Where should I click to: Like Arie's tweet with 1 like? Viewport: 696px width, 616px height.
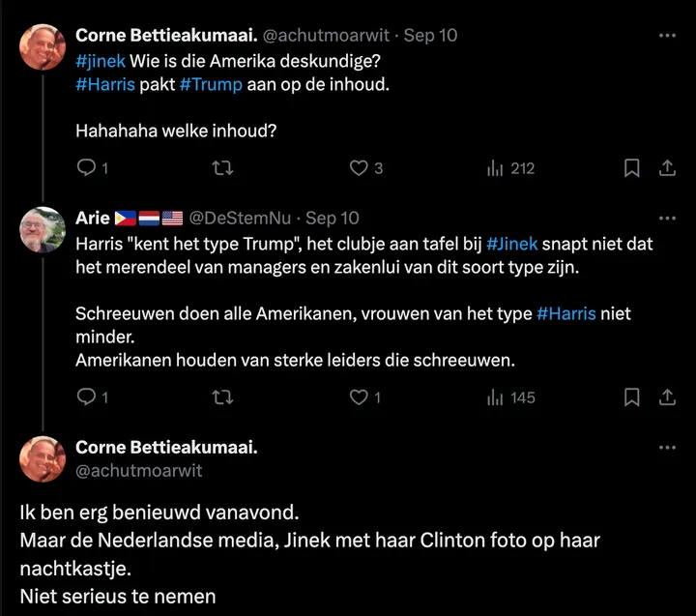(x=359, y=397)
